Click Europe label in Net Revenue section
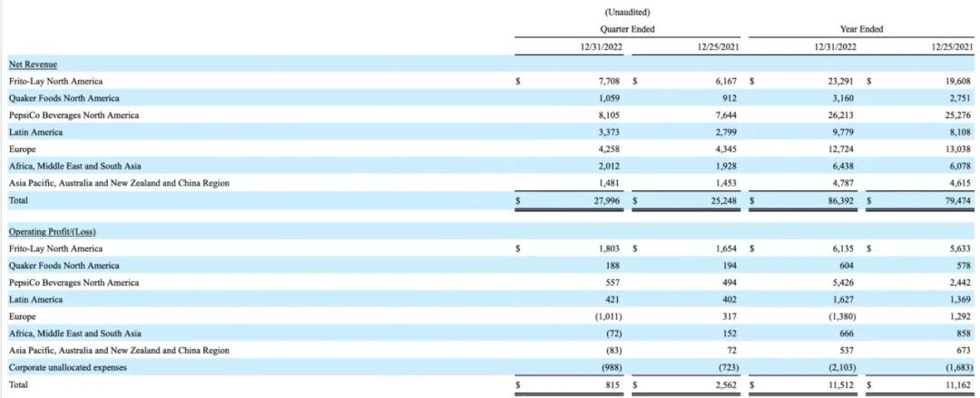The width and height of the screenshot is (980, 398). [x=23, y=150]
